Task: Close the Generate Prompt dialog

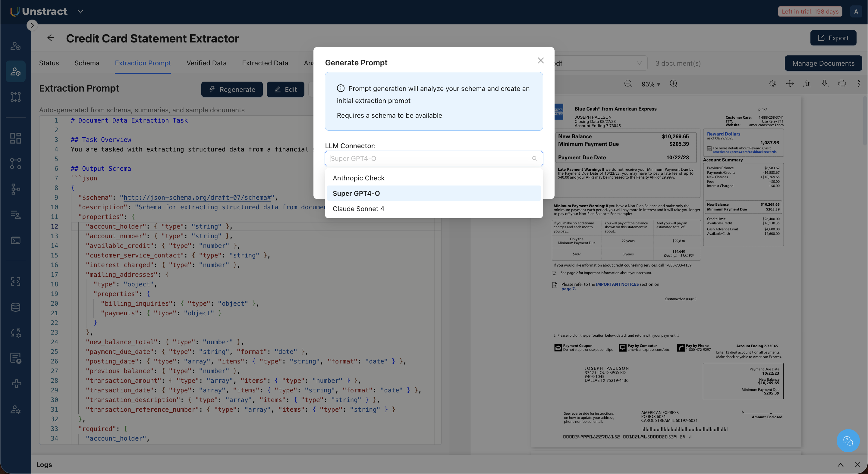Action: 540,61
